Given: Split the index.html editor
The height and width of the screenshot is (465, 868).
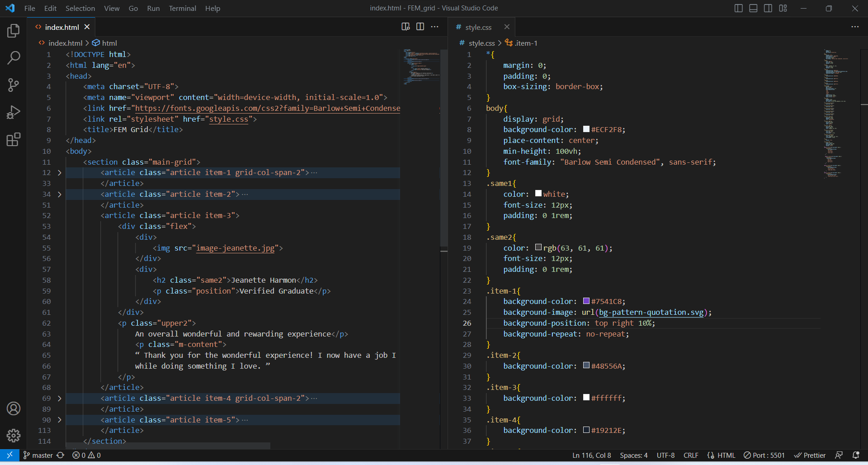Looking at the screenshot, I should (x=420, y=26).
